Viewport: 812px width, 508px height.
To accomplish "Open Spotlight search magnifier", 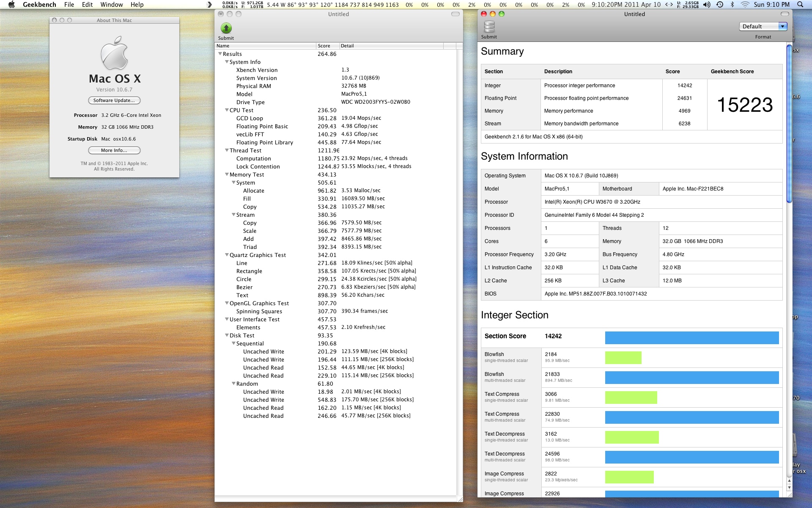I will pos(800,5).
